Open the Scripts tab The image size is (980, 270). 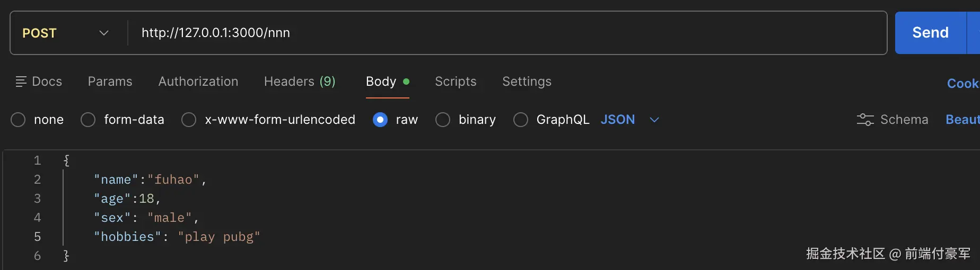[456, 82]
